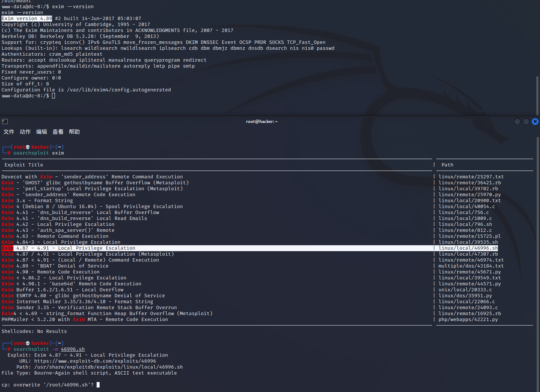Click the maximize circle button of root@hacker window
The width and height of the screenshot is (540, 392).
[x=526, y=122]
